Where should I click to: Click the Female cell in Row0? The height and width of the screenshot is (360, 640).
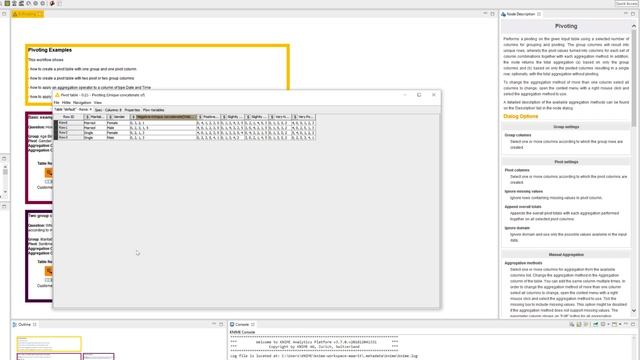pos(118,123)
